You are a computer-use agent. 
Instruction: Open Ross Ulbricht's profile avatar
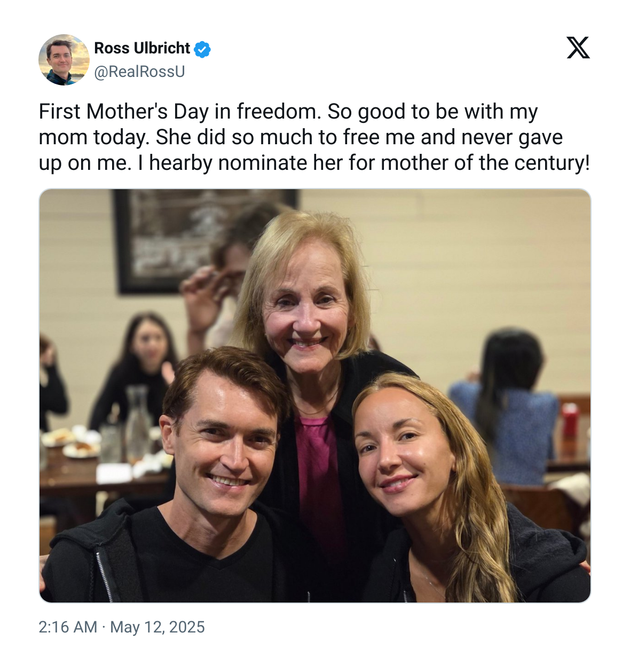(64, 60)
